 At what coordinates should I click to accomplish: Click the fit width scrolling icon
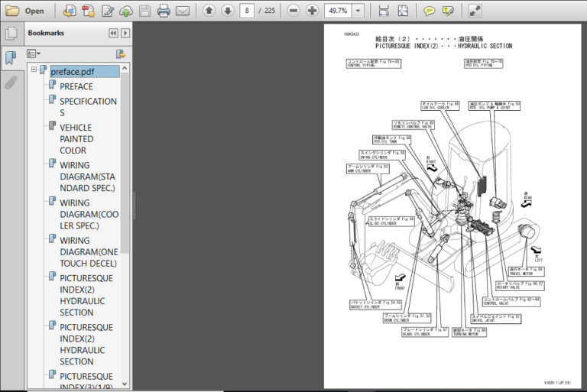point(384,11)
